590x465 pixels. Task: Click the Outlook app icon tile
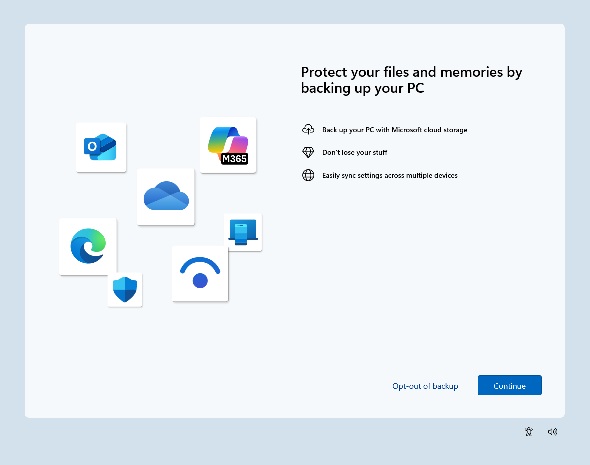(101, 147)
